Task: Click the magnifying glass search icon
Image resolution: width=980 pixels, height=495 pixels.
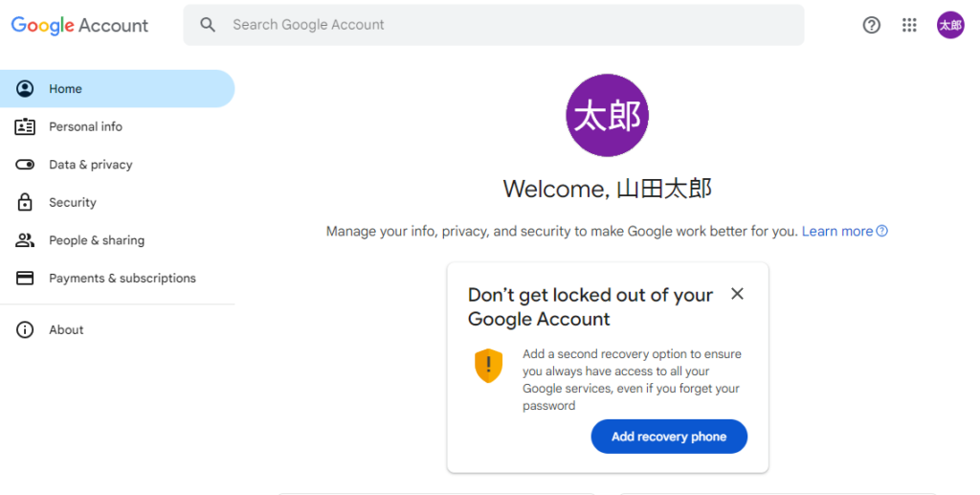Action: click(x=208, y=25)
